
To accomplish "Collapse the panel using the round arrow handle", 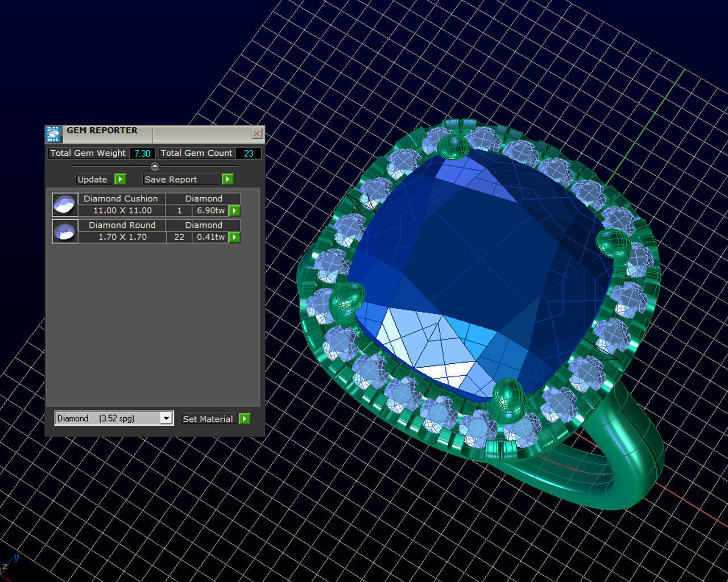I will click(155, 166).
